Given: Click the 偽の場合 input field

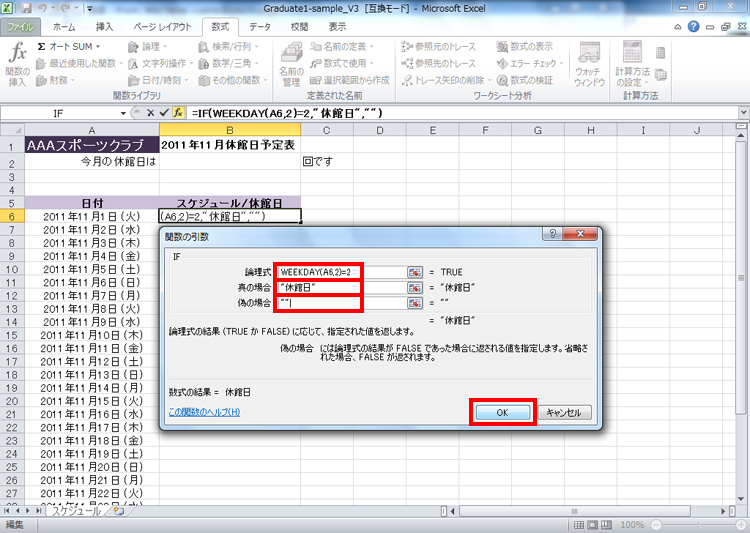Looking at the screenshot, I should pyautogui.click(x=342, y=303).
